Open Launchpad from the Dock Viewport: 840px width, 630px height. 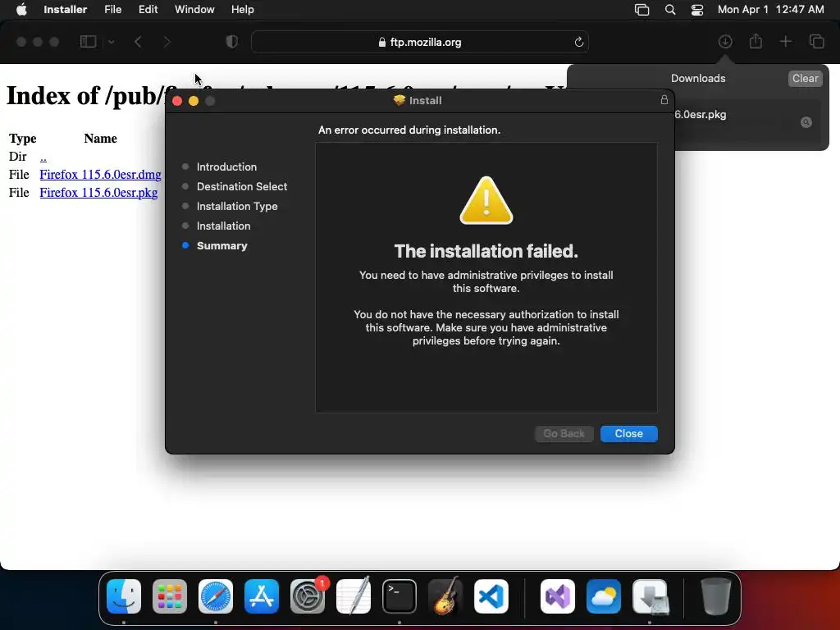tap(170, 596)
